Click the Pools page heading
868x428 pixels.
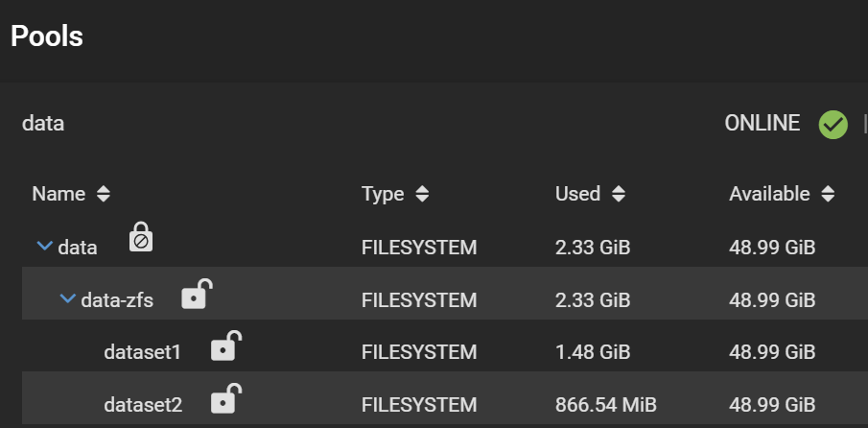pos(46,36)
